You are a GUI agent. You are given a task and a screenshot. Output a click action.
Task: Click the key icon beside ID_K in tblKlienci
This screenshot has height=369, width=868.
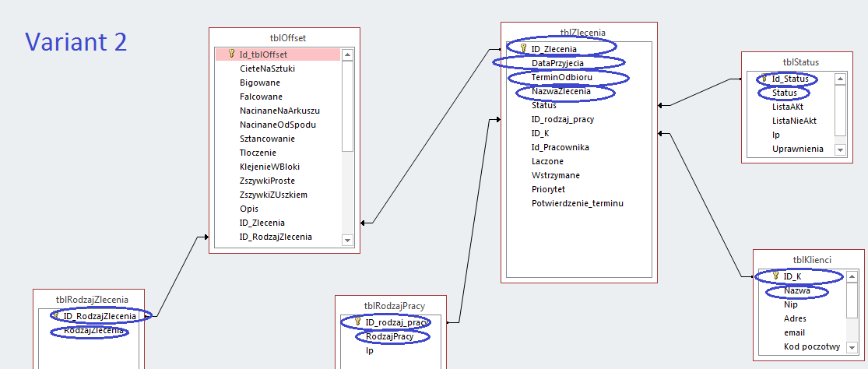coord(775,276)
